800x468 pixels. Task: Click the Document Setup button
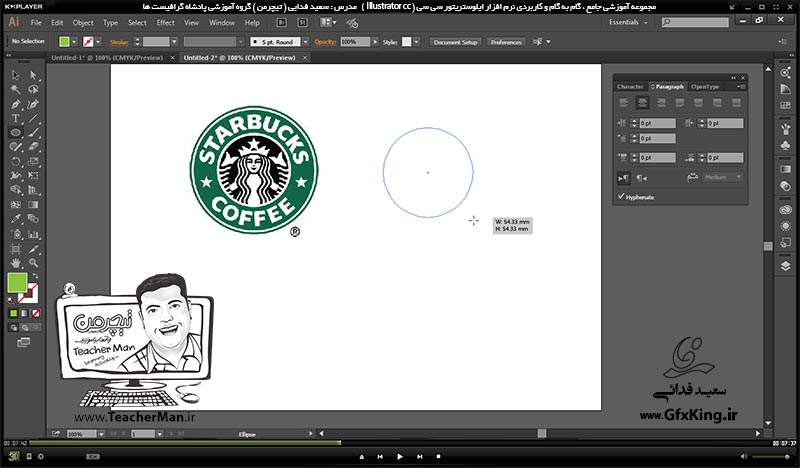click(x=455, y=42)
